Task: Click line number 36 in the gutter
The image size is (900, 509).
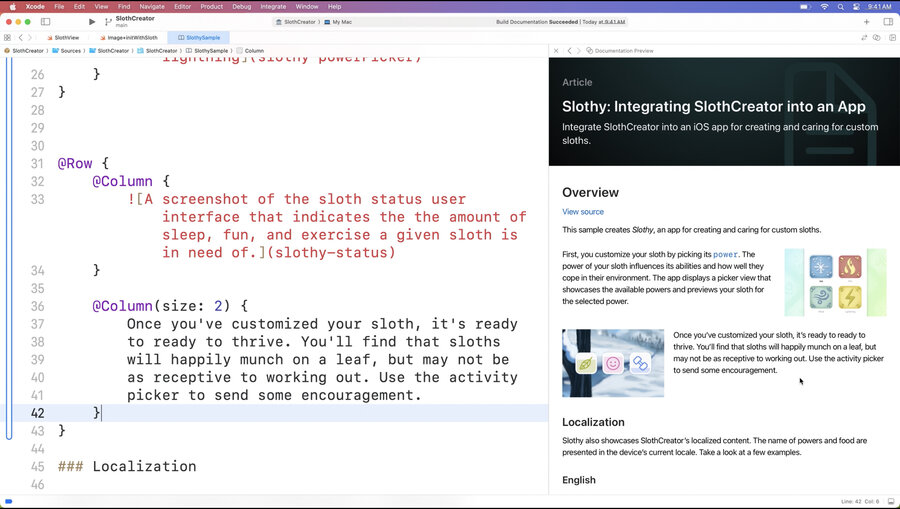Action: tap(37, 306)
